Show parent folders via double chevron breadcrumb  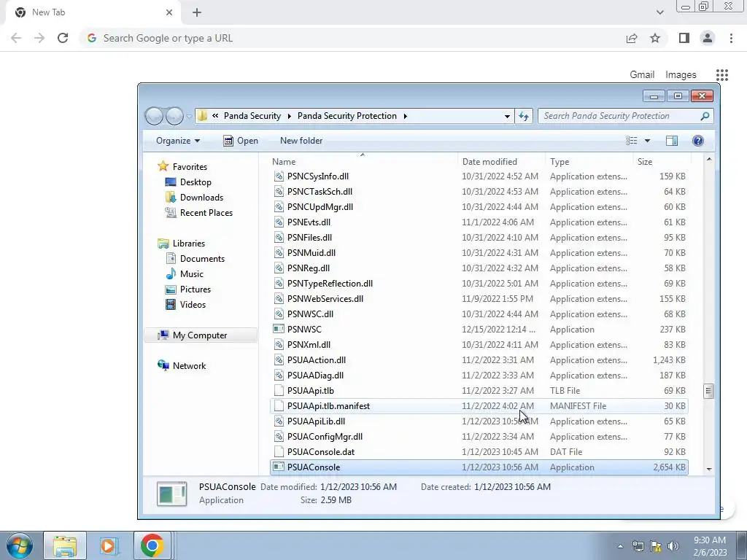(x=215, y=116)
